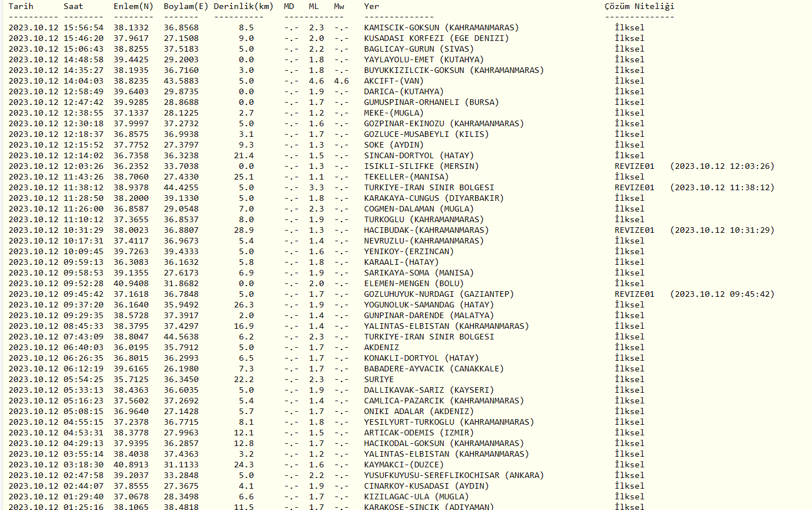Click KARAALI-(HATAY) location

pyautogui.click(x=402, y=262)
